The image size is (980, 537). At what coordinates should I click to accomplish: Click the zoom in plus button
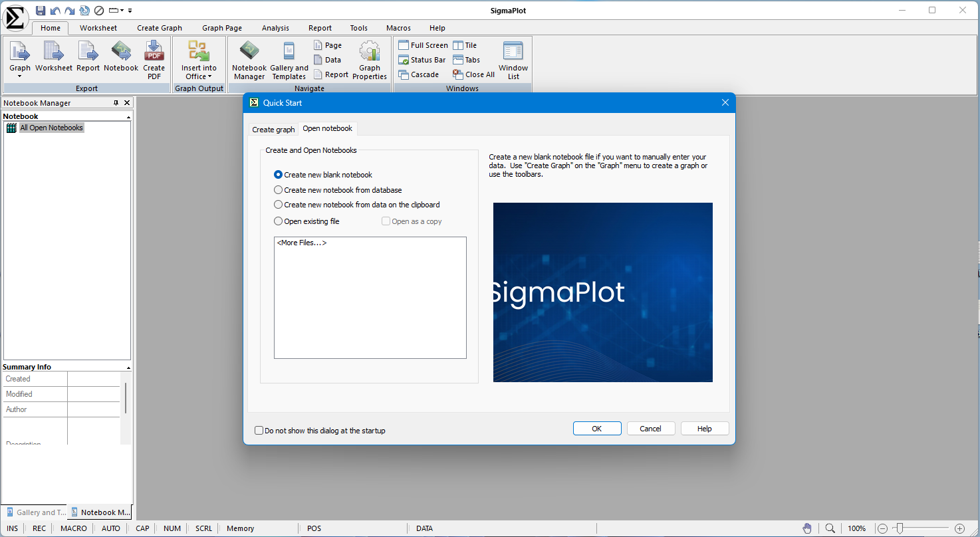tap(959, 528)
